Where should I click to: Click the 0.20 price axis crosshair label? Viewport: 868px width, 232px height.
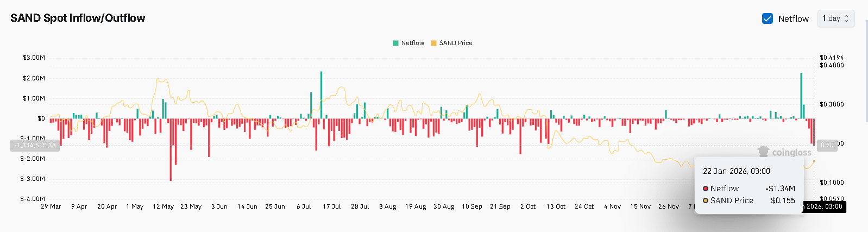point(827,145)
